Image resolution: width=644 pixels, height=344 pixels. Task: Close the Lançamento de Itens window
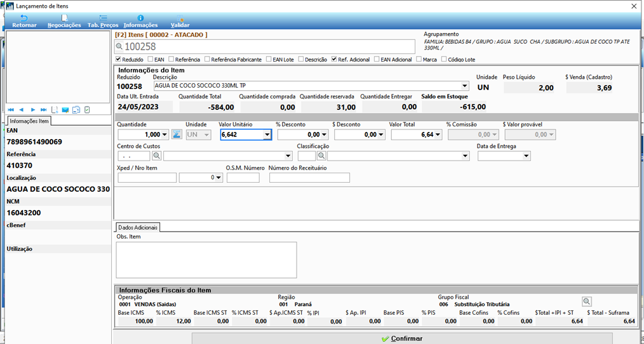(634, 6)
